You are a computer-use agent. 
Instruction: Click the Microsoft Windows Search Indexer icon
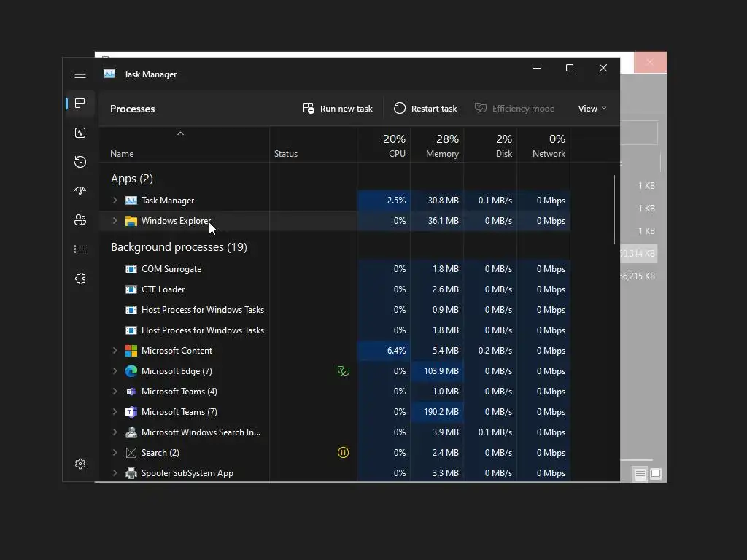[131, 432]
